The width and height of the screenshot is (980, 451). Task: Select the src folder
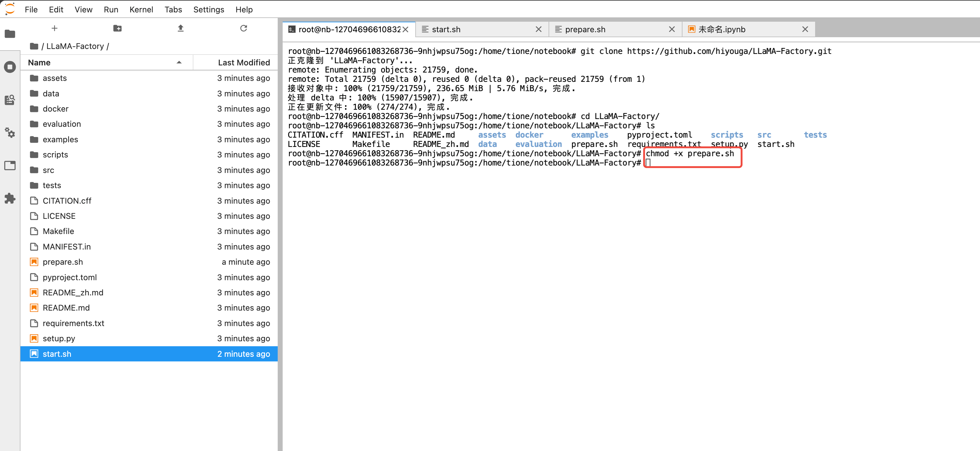[x=149, y=170]
